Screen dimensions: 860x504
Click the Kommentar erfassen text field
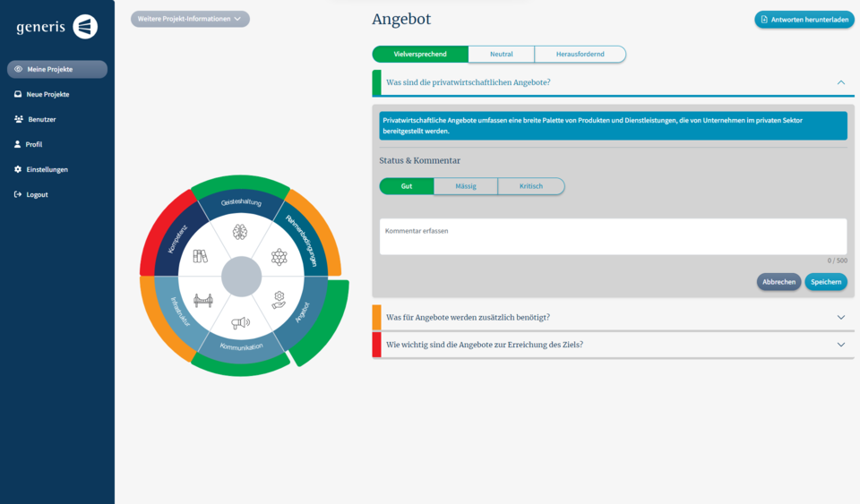(613, 236)
